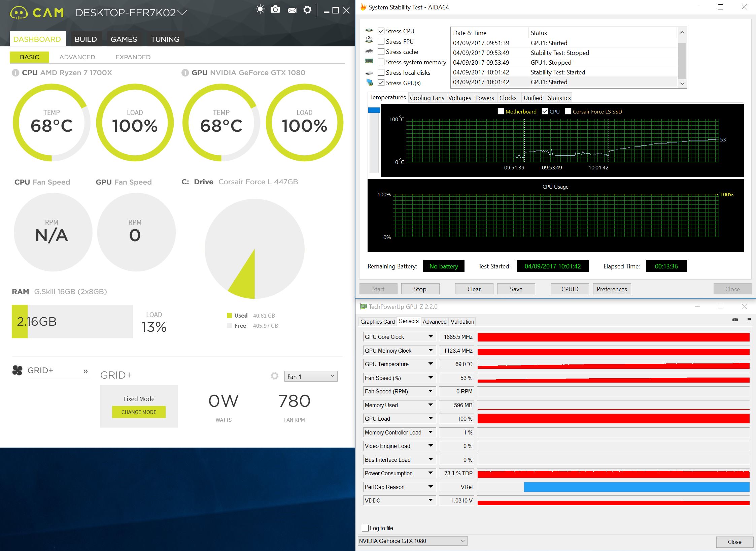Expand the GPU Core Clock sensor dropdown
The width and height of the screenshot is (756, 551).
pos(431,336)
